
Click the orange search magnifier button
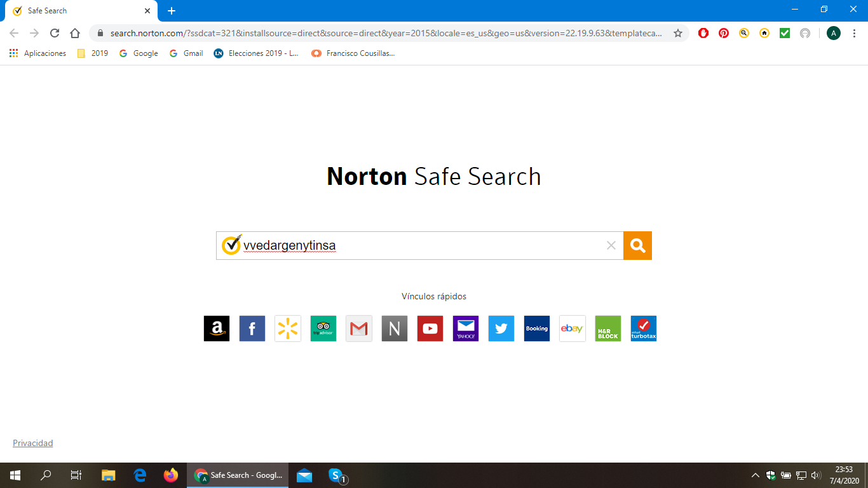coord(637,246)
